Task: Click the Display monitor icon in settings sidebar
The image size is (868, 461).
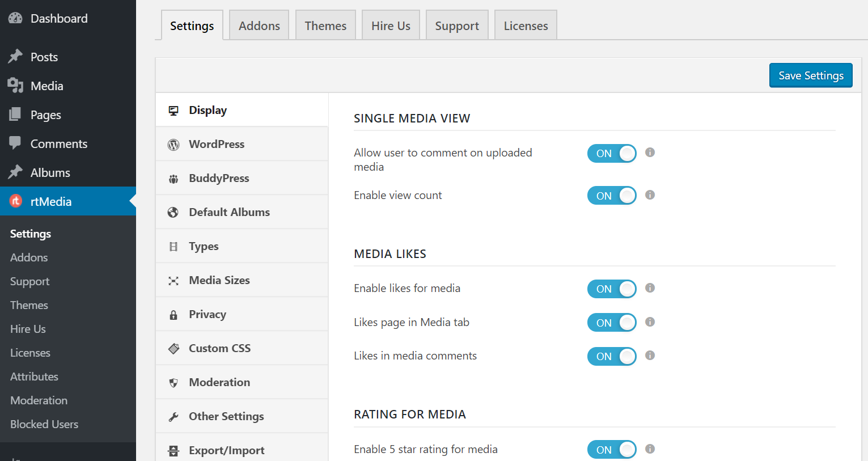Action: tap(173, 109)
